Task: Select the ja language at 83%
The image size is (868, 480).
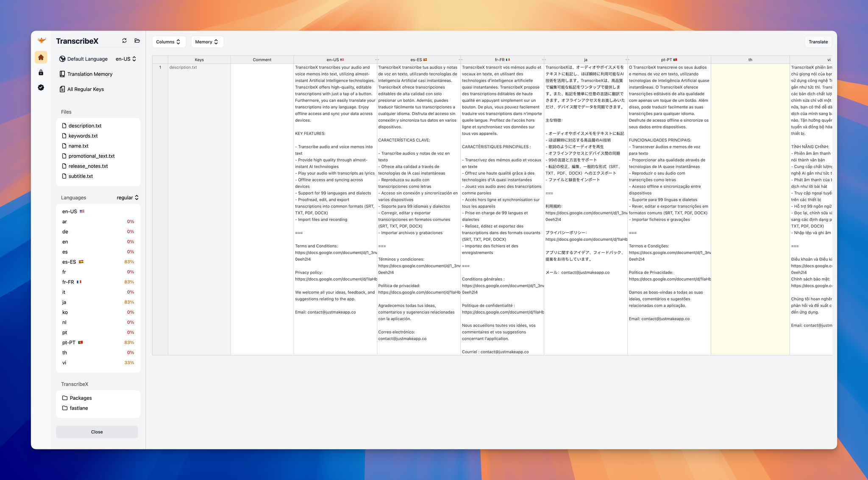Action: pos(98,302)
